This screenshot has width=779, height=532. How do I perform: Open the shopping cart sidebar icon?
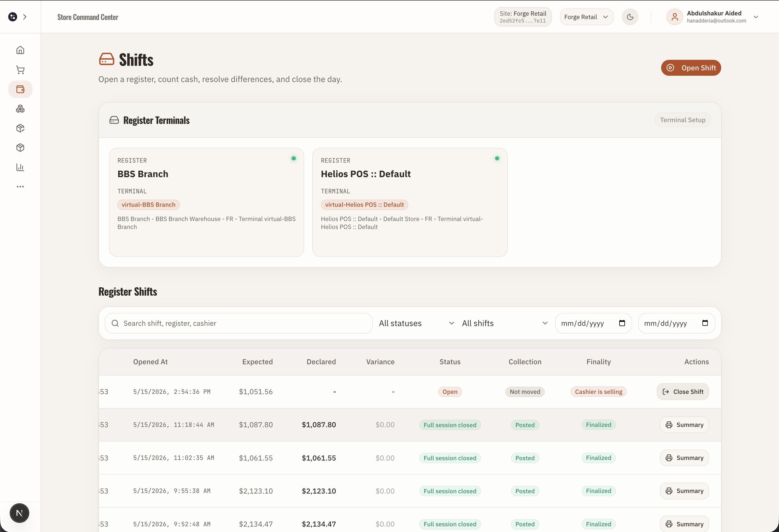point(20,70)
